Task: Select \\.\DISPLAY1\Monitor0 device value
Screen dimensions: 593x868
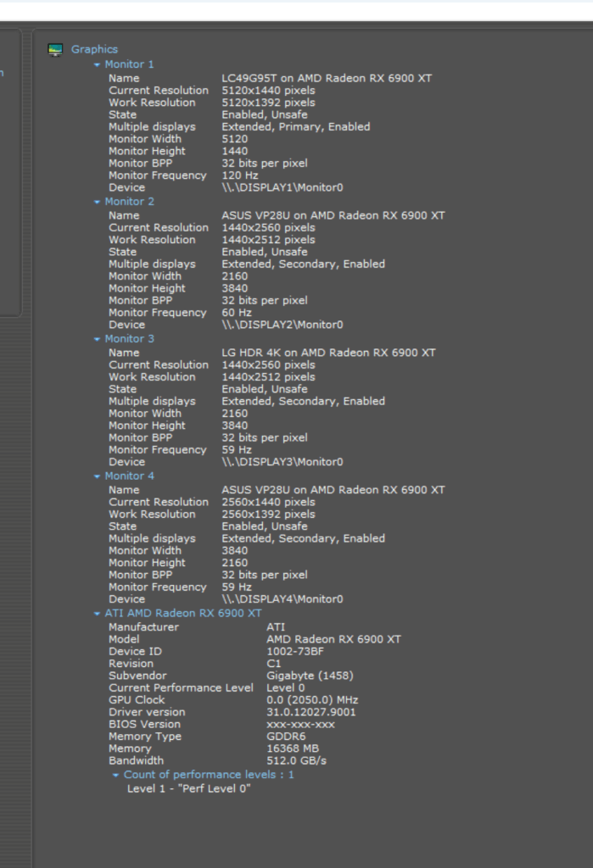Action: click(283, 187)
